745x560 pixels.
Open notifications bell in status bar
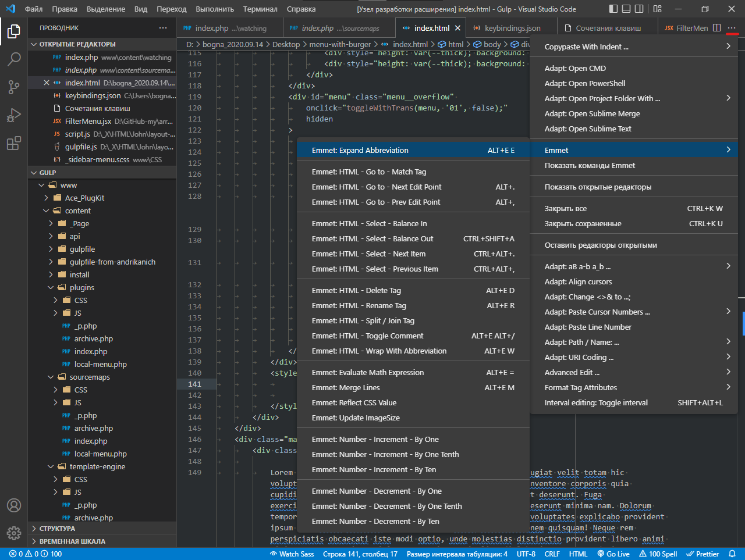[732, 554]
